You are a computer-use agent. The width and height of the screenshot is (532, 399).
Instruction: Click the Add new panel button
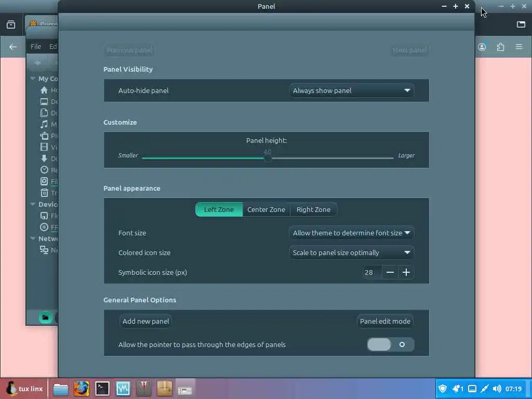click(x=145, y=321)
